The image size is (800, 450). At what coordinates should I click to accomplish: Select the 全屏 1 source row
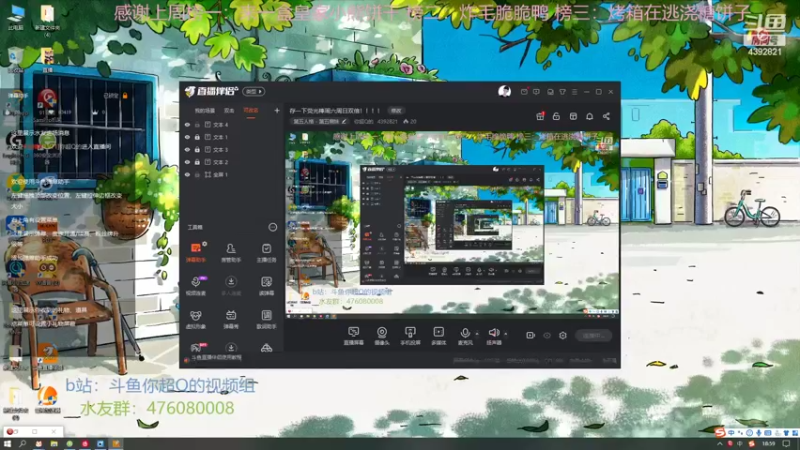232,174
